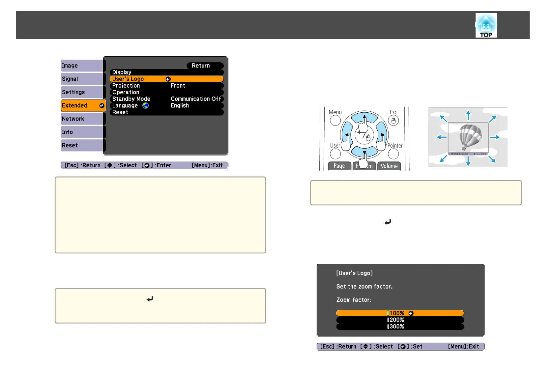Select Reset entry in Extended list
The width and height of the screenshot is (555, 392).
point(166,112)
